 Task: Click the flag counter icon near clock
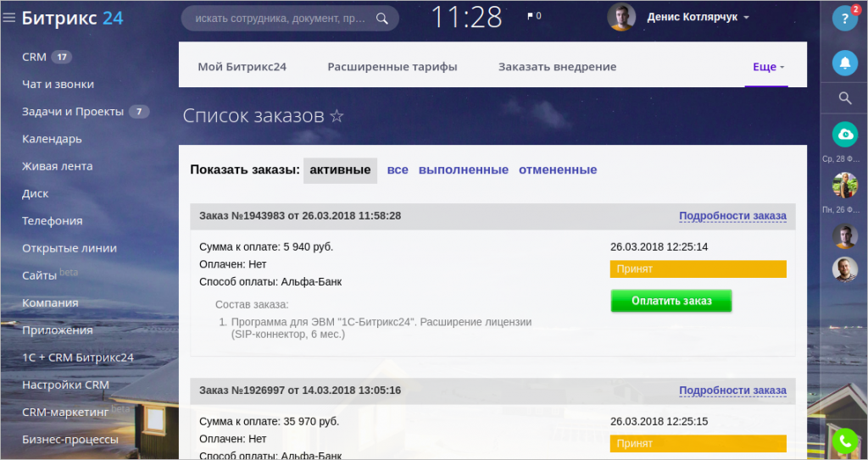534,16
